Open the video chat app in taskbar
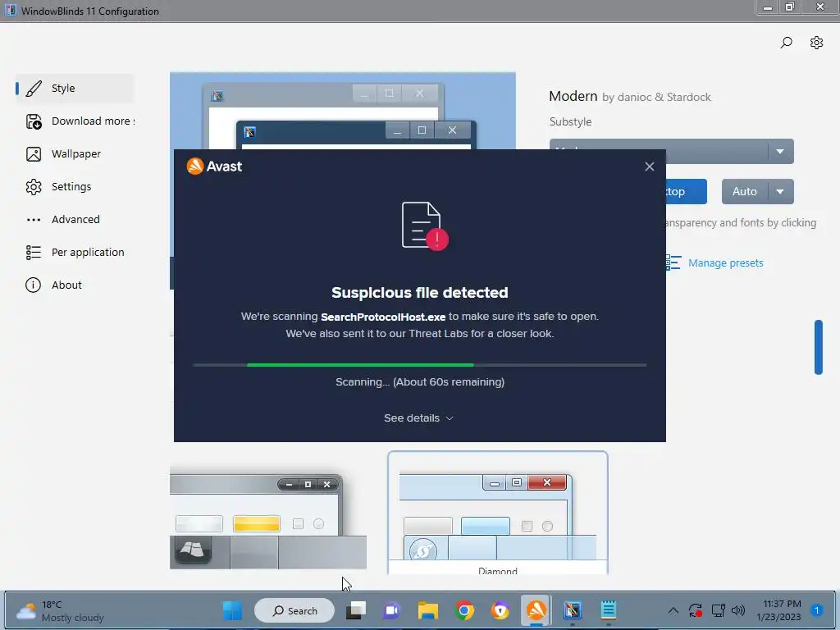The image size is (840, 630). (x=391, y=610)
